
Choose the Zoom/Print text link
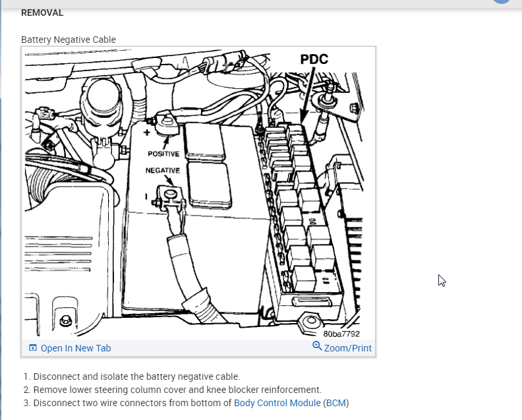tap(347, 348)
